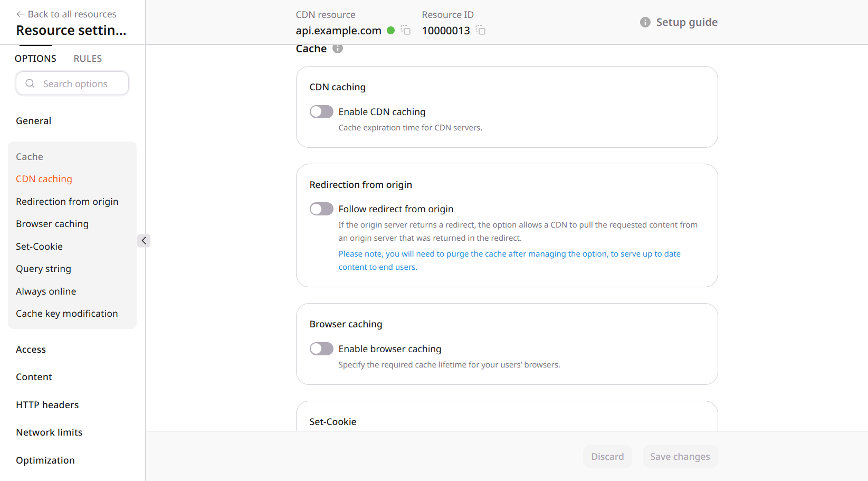Click the green active status dot

click(x=391, y=31)
